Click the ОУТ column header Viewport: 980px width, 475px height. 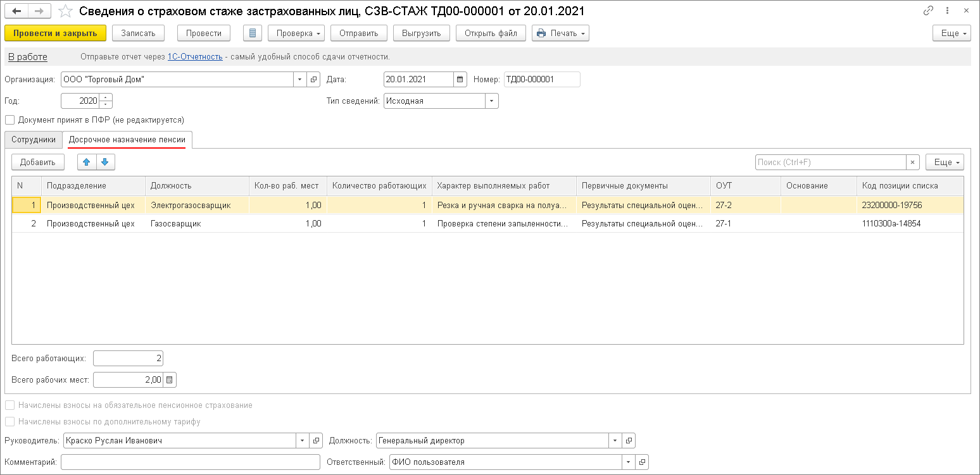click(x=746, y=185)
